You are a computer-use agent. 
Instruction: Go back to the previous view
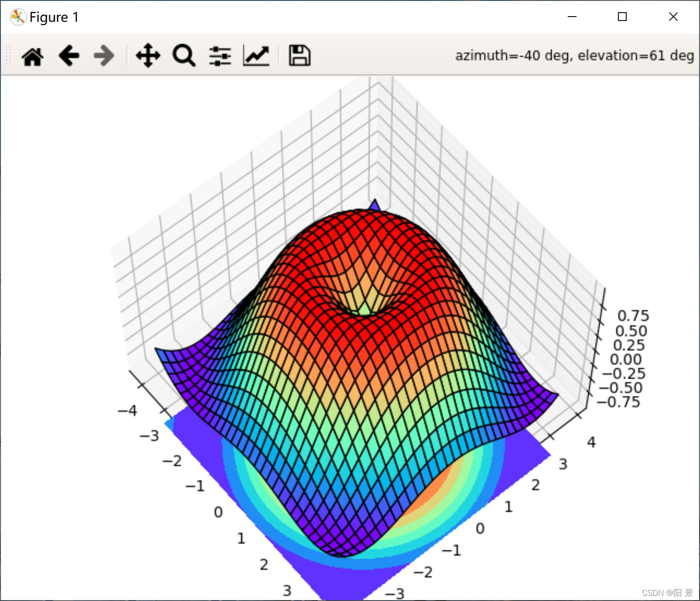click(x=69, y=55)
